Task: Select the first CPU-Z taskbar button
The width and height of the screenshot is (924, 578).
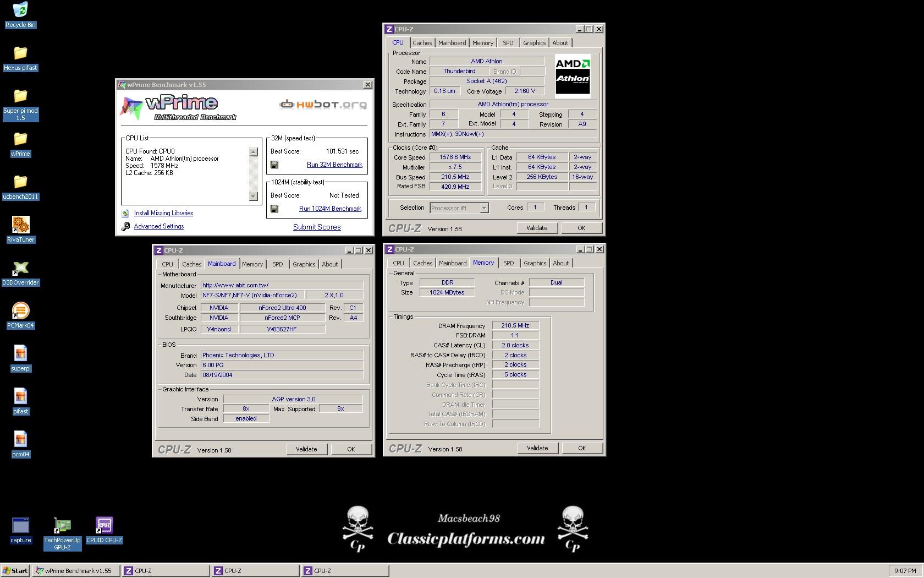Action: pyautogui.click(x=165, y=571)
